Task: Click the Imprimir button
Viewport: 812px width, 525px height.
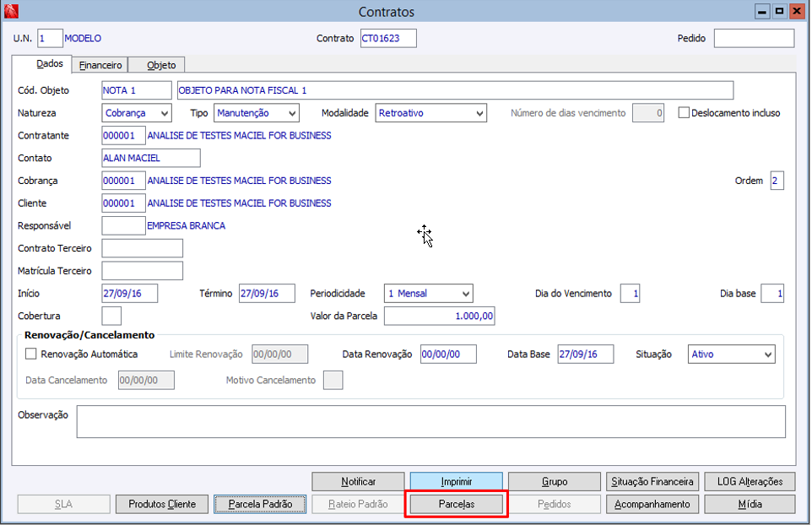Action: 457,481
